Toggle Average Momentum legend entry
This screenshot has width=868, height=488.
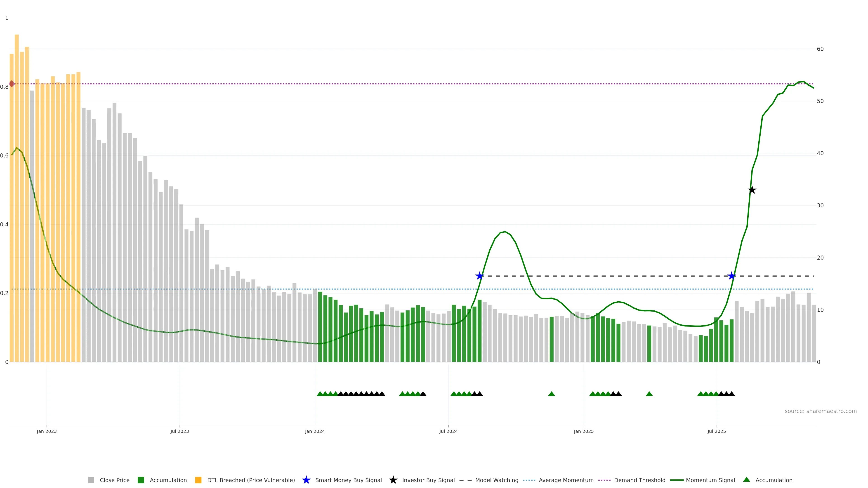tap(566, 480)
